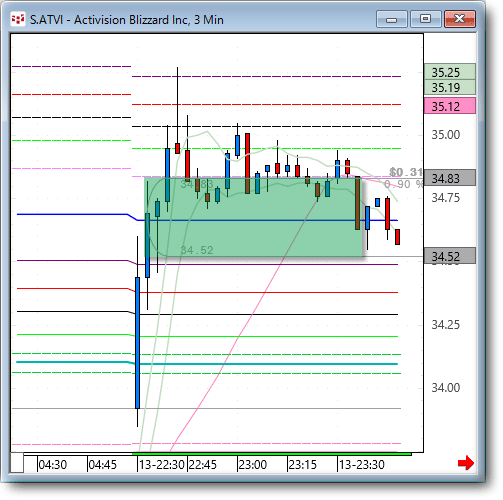Click the 04:30 time axis label
Image resolution: width=503 pixels, height=500 pixels.
click(x=53, y=464)
